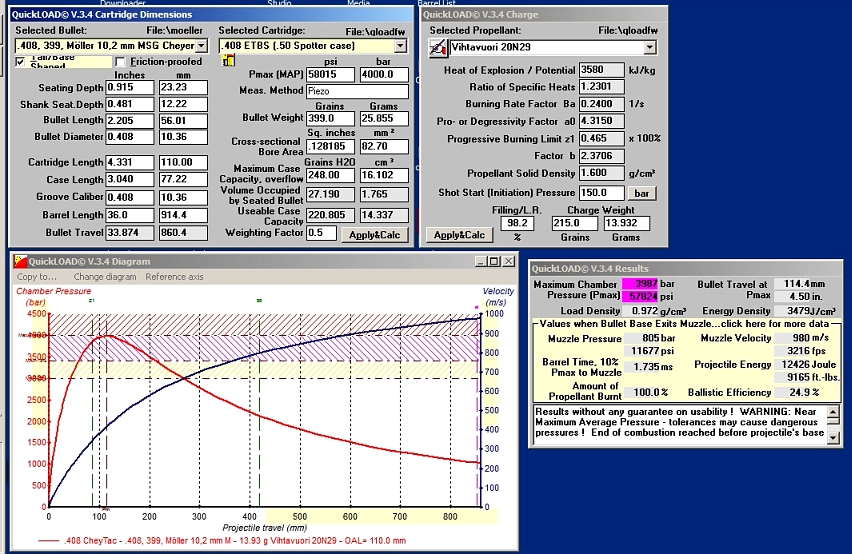Click the Shot Start Pressure value field

coord(602,193)
